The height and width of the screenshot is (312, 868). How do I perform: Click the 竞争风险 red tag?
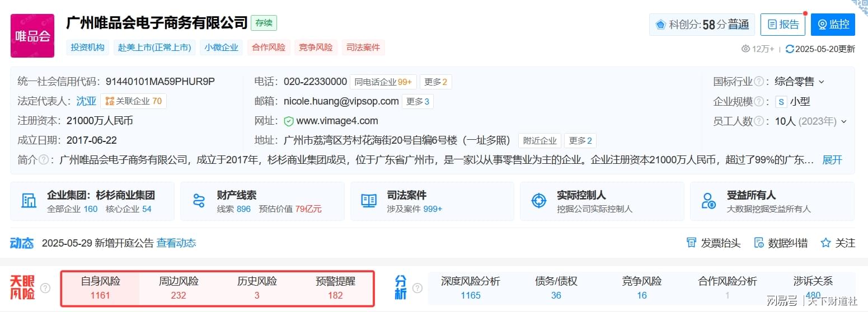[x=316, y=48]
